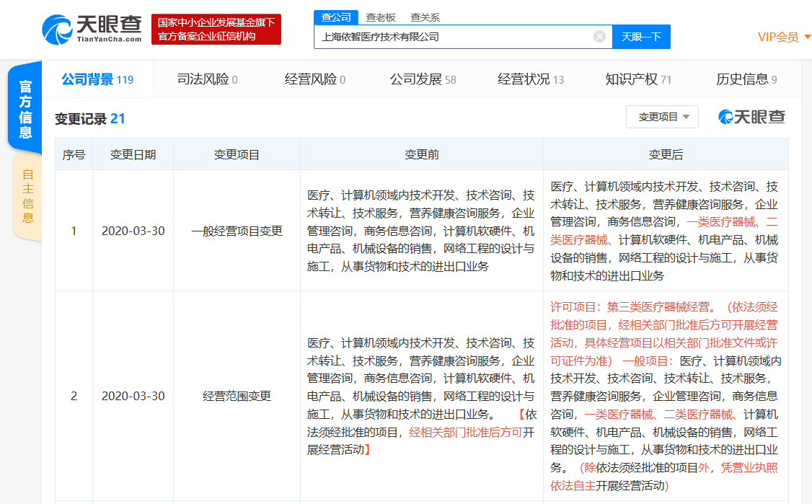Select the 查关系 search tab

point(425,17)
